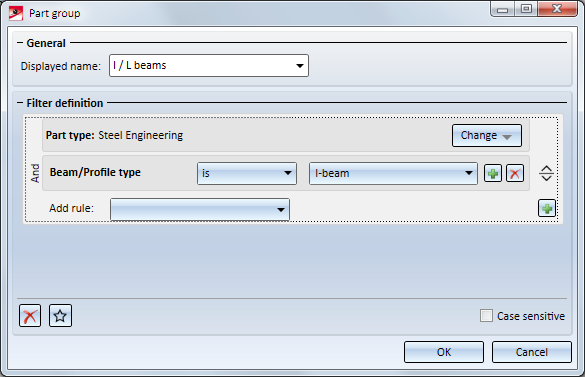The width and height of the screenshot is (585, 377).
Task: Add condition with green plus beside I-beam
Action: point(492,174)
